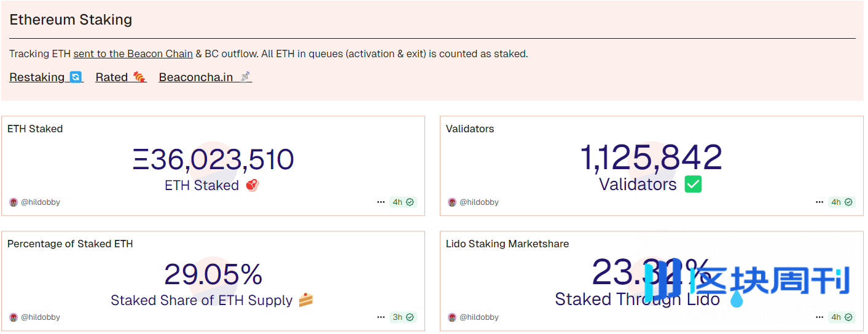The image size is (868, 334).
Task: Click the 'Ethereum Staking' heading
Action: click(71, 20)
